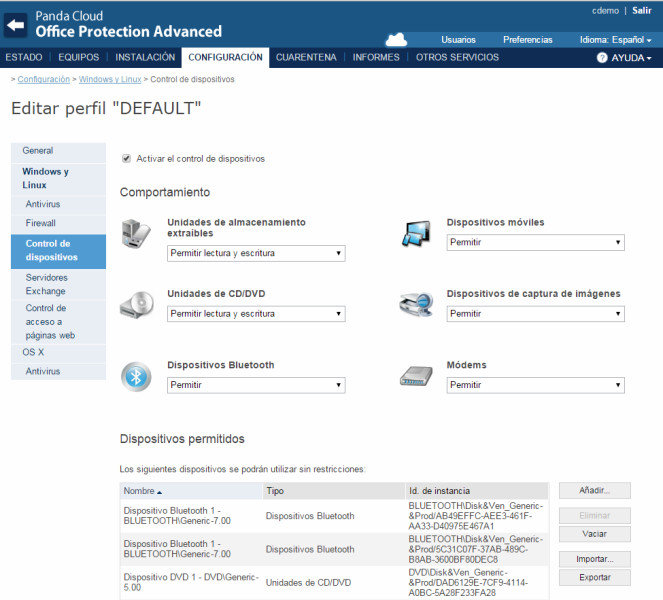Open Control de acceso a páginas web

point(58,322)
